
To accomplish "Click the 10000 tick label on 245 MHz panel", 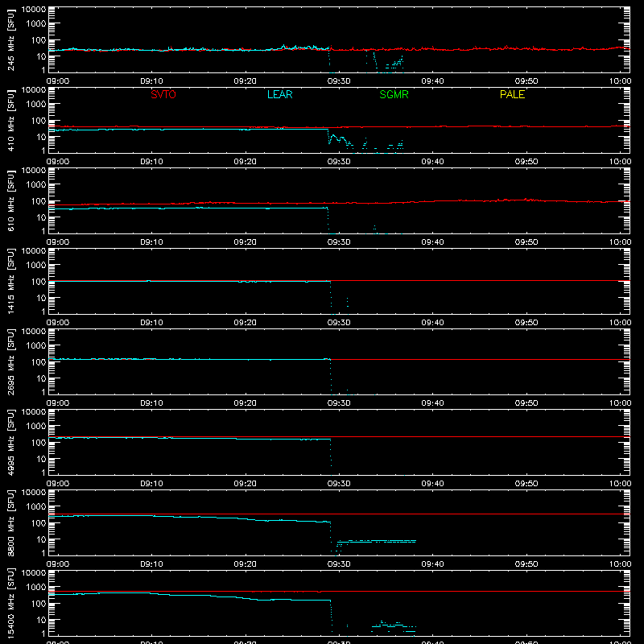I will coord(34,10).
